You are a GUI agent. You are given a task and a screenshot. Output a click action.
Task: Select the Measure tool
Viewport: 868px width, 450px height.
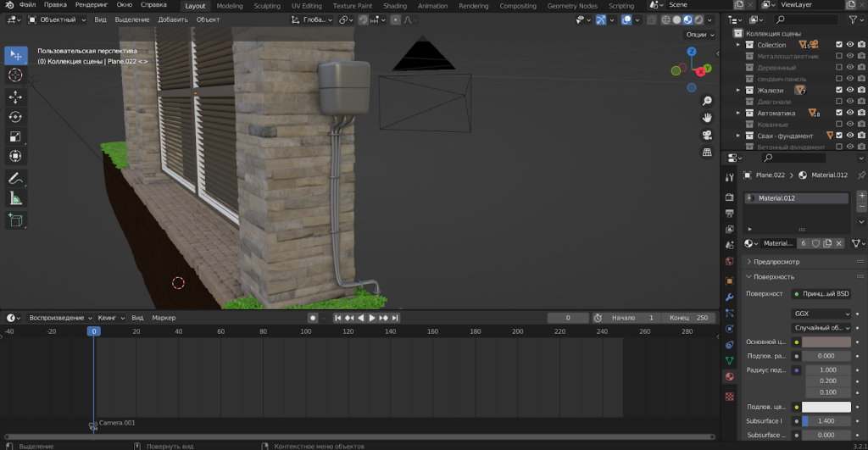click(x=15, y=198)
